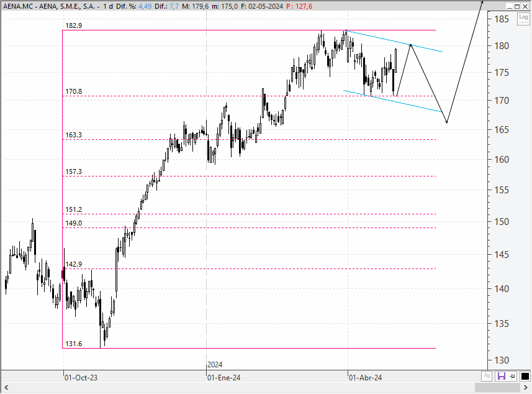The image size is (532, 394).
Task: Click the 150 price axis label
Action: 502,222
